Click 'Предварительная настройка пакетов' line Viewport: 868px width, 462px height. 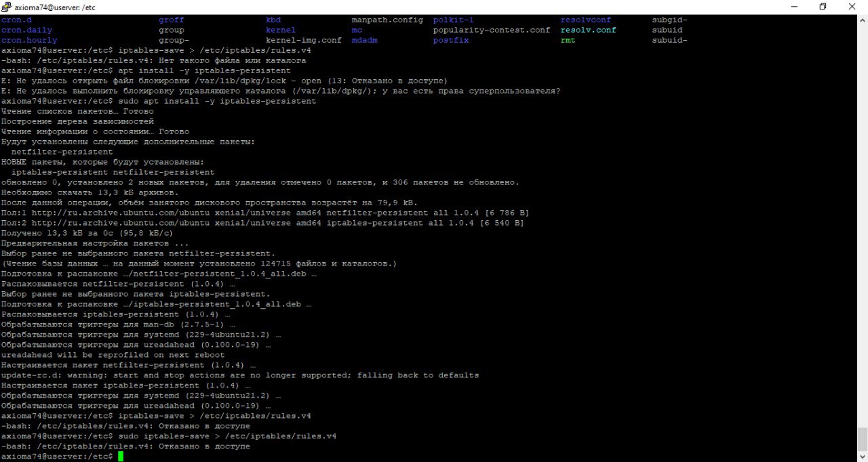pyautogui.click(x=95, y=243)
